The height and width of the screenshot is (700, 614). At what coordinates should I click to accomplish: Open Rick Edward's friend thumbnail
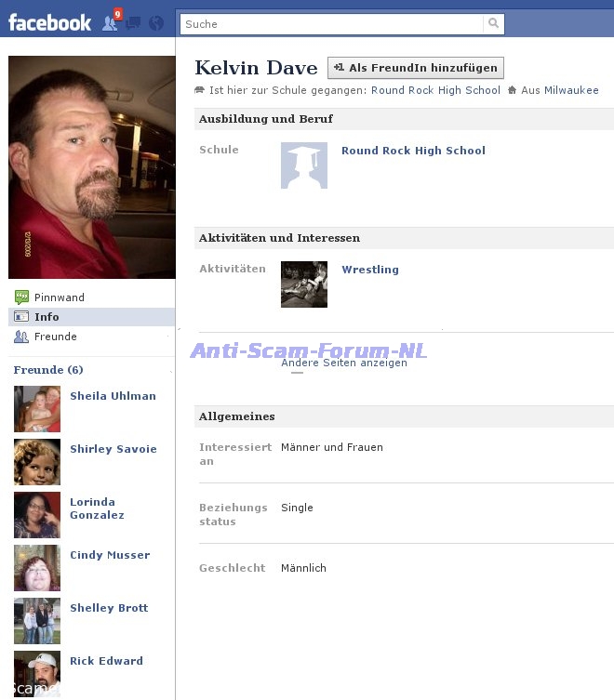37,674
